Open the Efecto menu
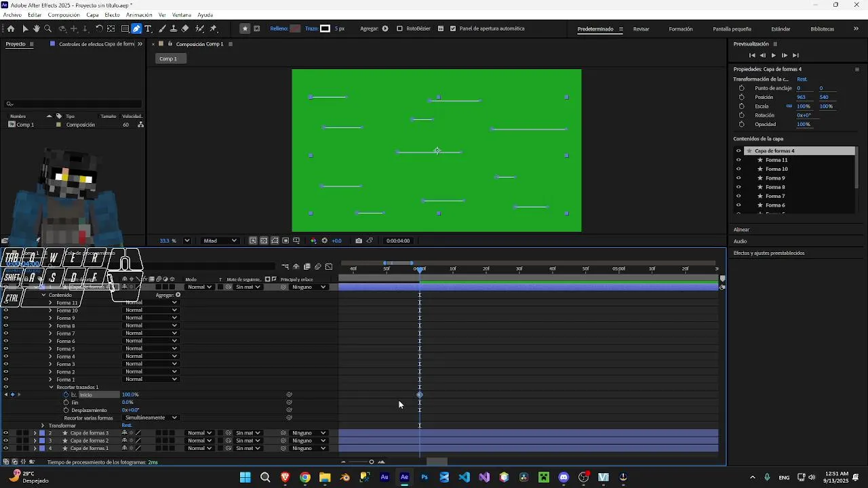 click(x=112, y=15)
